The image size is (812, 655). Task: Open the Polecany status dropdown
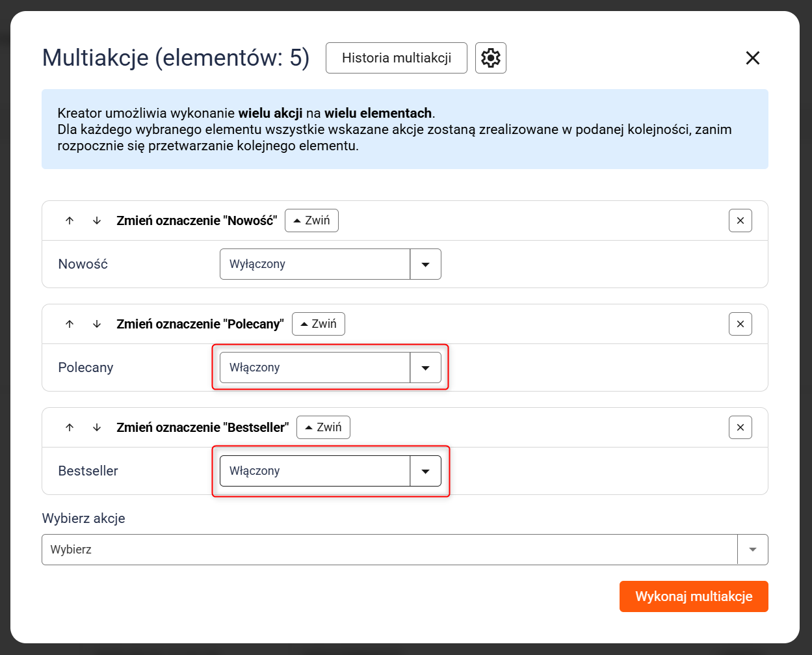click(330, 368)
